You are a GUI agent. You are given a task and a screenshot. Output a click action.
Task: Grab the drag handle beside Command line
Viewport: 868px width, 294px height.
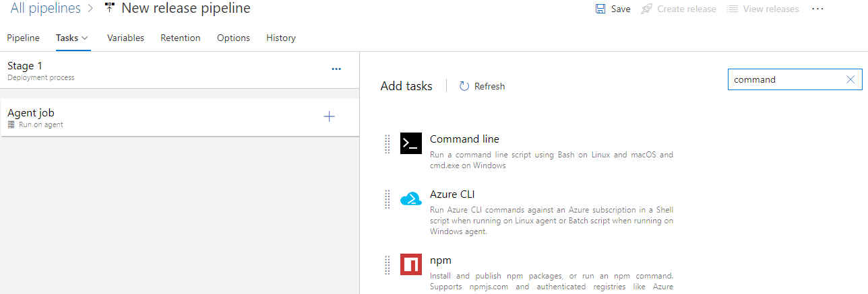pyautogui.click(x=387, y=144)
